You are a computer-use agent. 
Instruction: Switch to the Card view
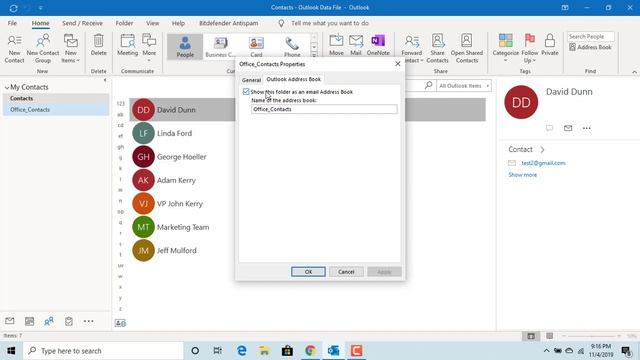(256, 46)
